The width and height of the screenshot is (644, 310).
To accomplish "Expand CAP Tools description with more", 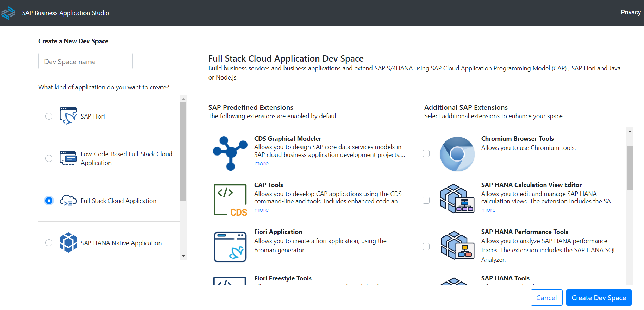I will [x=262, y=210].
